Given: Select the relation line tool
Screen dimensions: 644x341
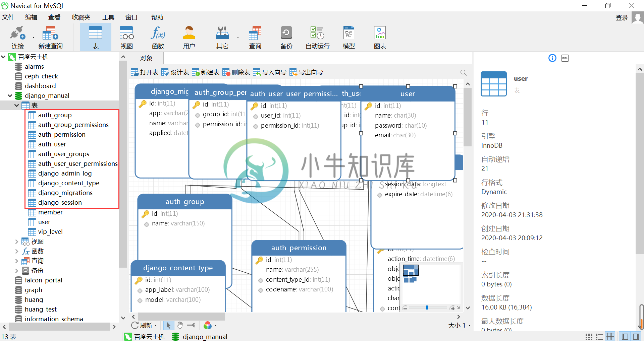Looking at the screenshot, I should (191, 325).
